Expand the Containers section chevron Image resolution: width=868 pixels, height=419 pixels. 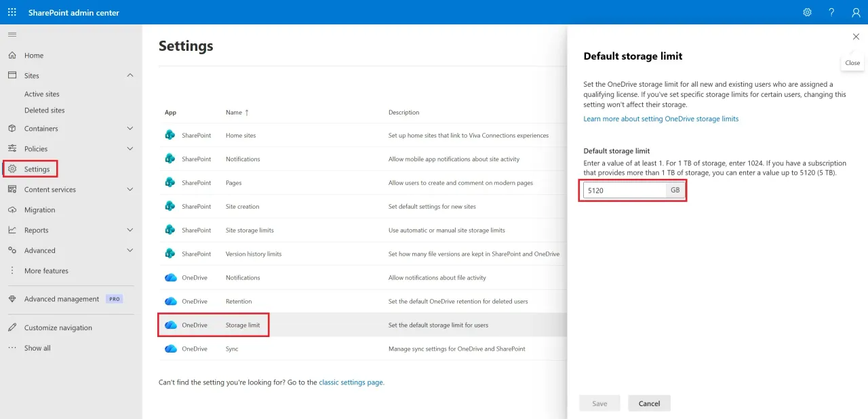130,129
